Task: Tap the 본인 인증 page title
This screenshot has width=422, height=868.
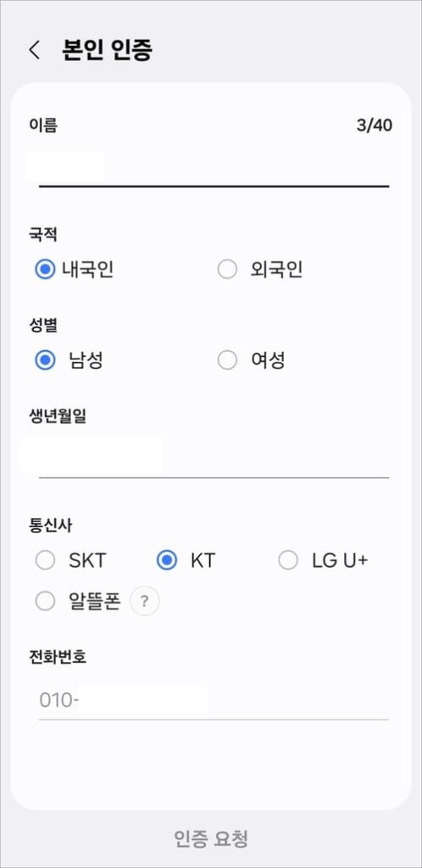Action: 108,50
